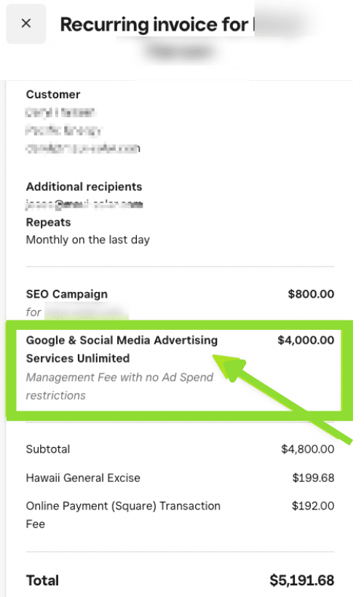Image resolution: width=364 pixels, height=597 pixels.
Task: Click the Hawaii General Excise tax row
Action: coord(180,478)
